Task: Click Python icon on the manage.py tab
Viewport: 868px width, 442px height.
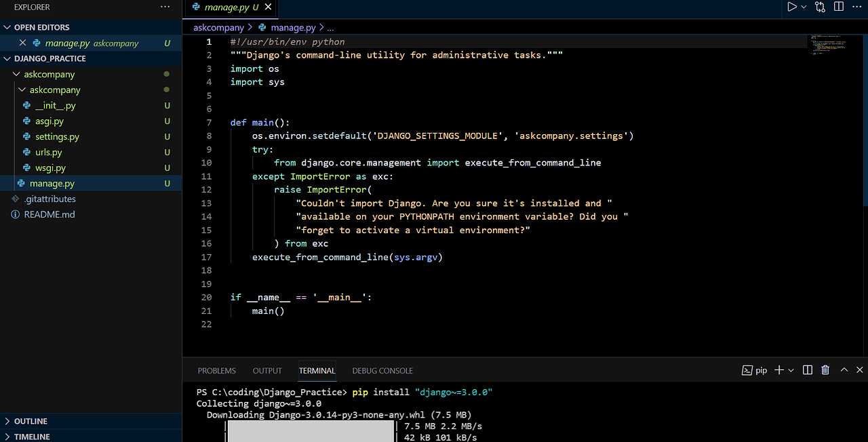Action: tap(197, 7)
